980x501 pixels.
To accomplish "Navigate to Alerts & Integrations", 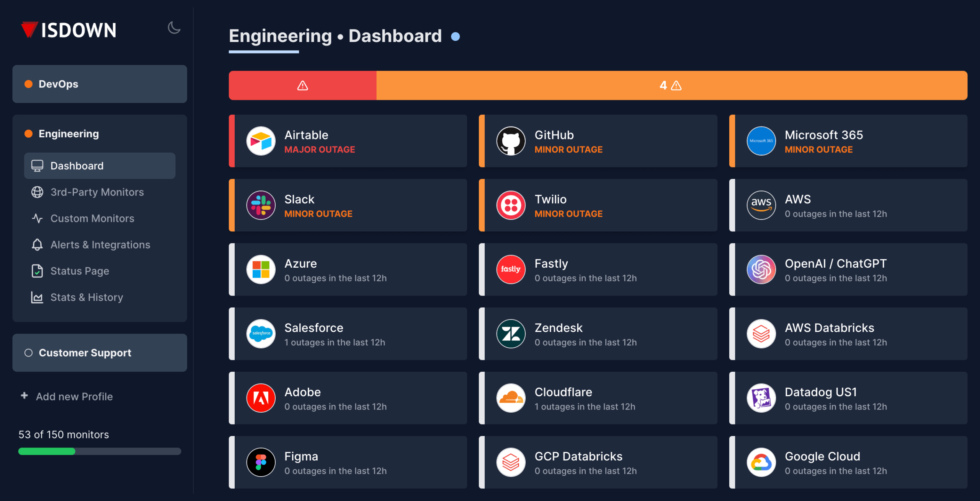I will point(100,245).
